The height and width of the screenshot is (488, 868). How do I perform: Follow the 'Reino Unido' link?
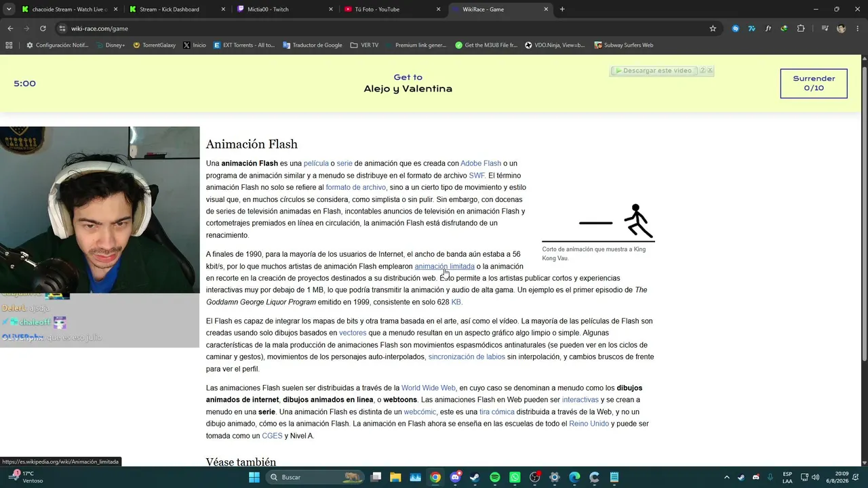(x=589, y=424)
